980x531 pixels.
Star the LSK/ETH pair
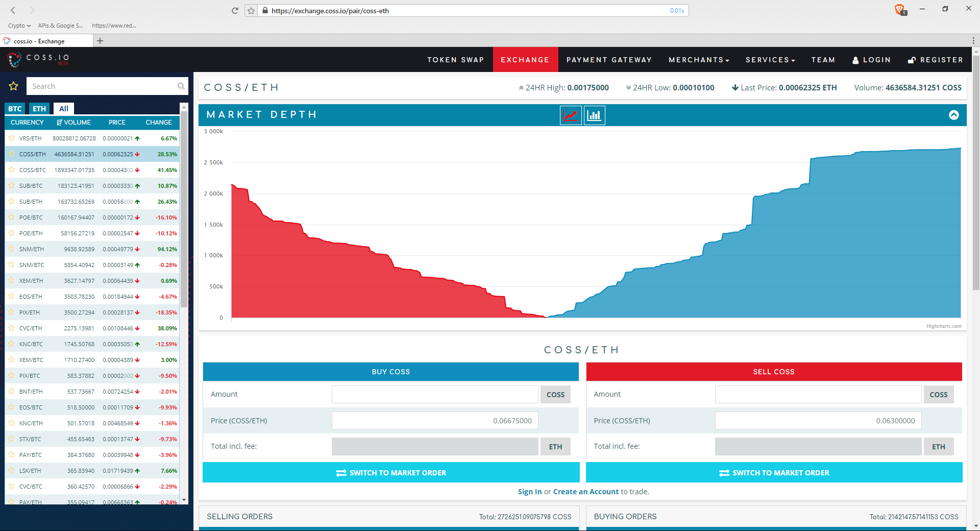pyautogui.click(x=11, y=470)
